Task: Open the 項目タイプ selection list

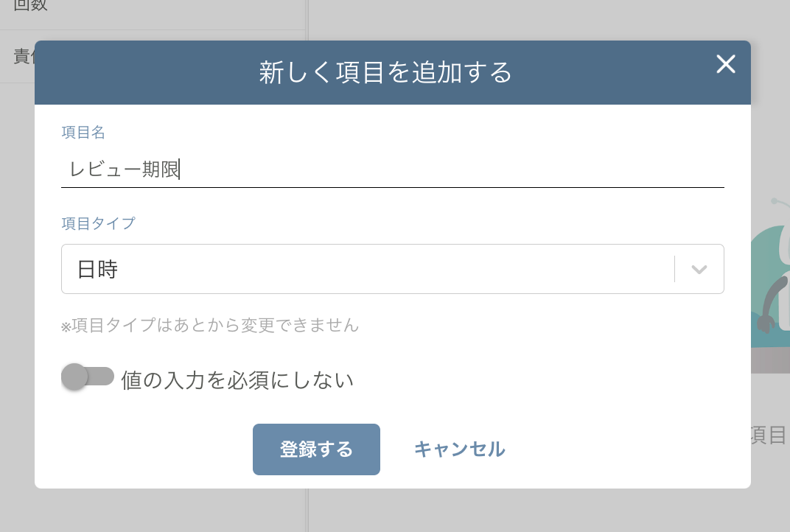Action: (x=392, y=268)
